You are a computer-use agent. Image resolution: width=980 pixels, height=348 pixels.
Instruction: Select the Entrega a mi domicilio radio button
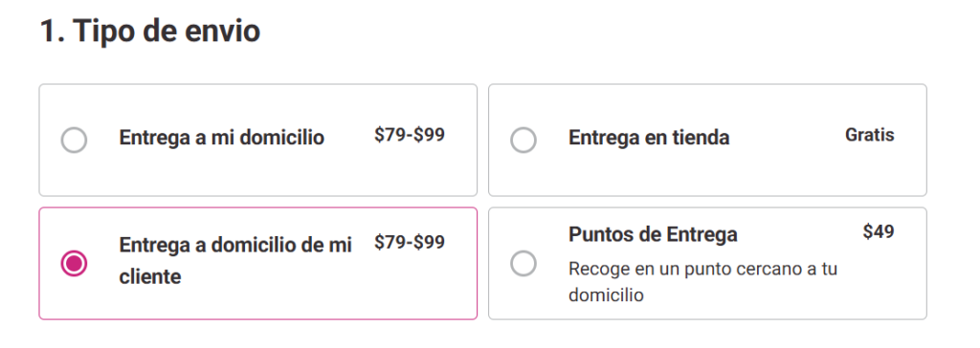[74, 140]
